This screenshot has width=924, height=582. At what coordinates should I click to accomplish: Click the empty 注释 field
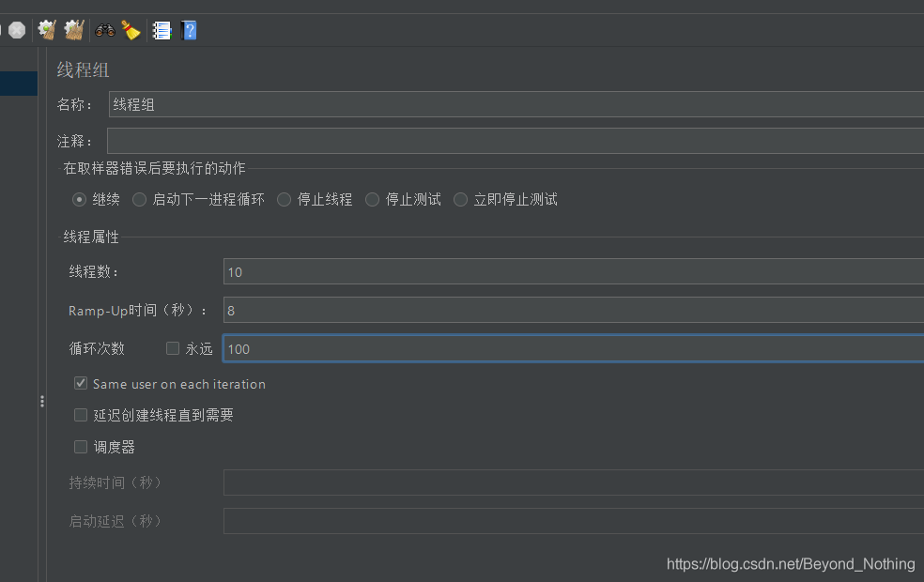516,141
